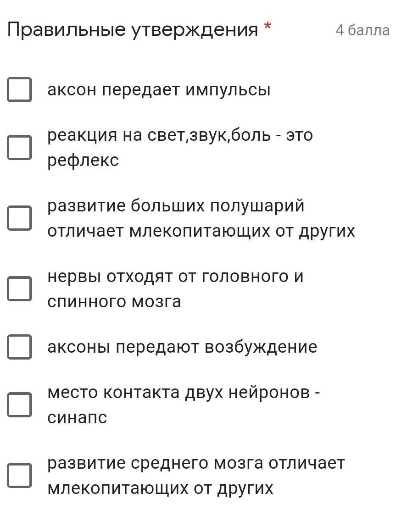418x532 pixels.
Task: Click the text 'спинного мозга'
Action: point(114,302)
